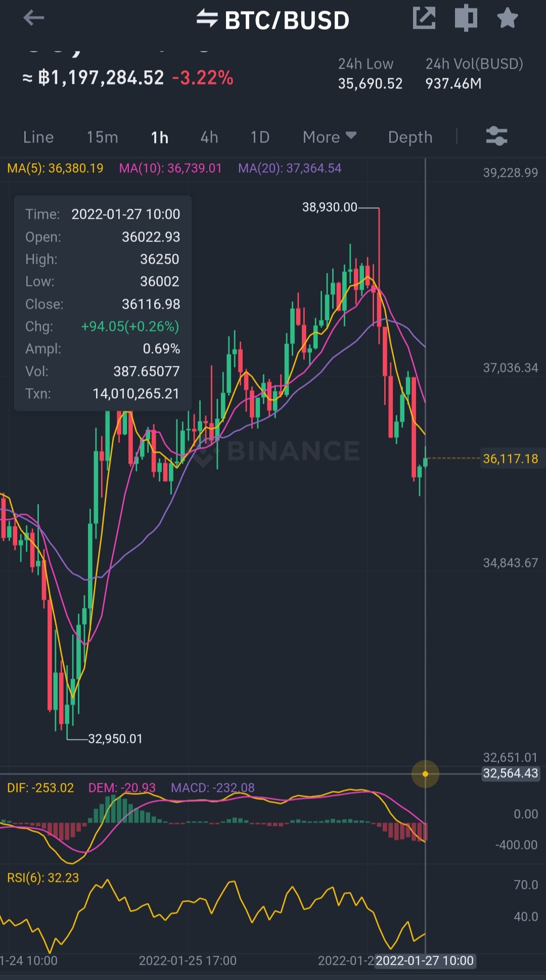Select the 1h interval

pyautogui.click(x=160, y=137)
